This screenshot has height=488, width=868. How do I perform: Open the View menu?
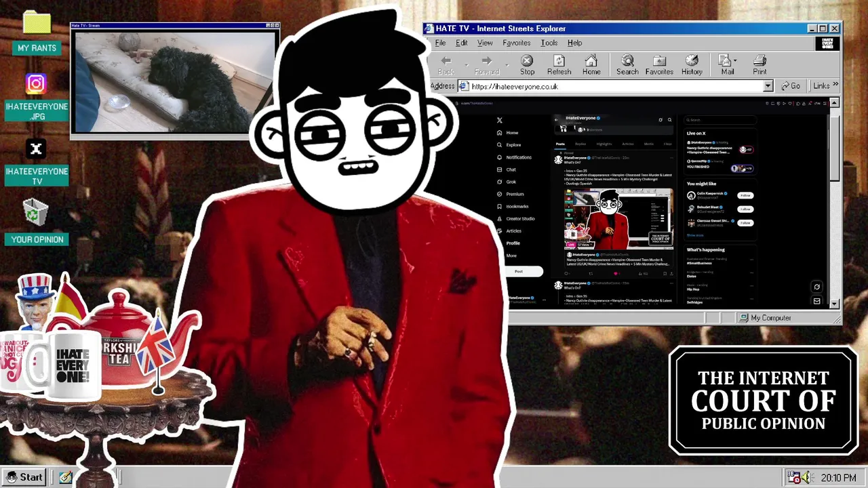tap(485, 43)
